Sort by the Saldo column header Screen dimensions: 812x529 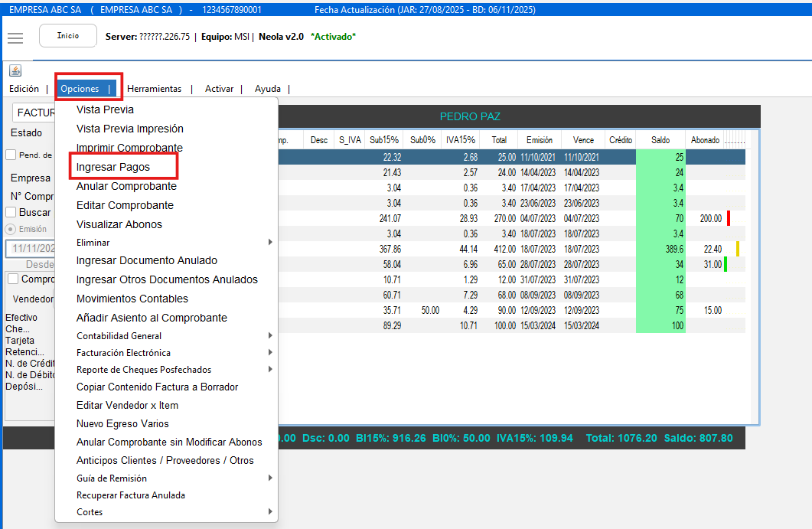tap(660, 140)
